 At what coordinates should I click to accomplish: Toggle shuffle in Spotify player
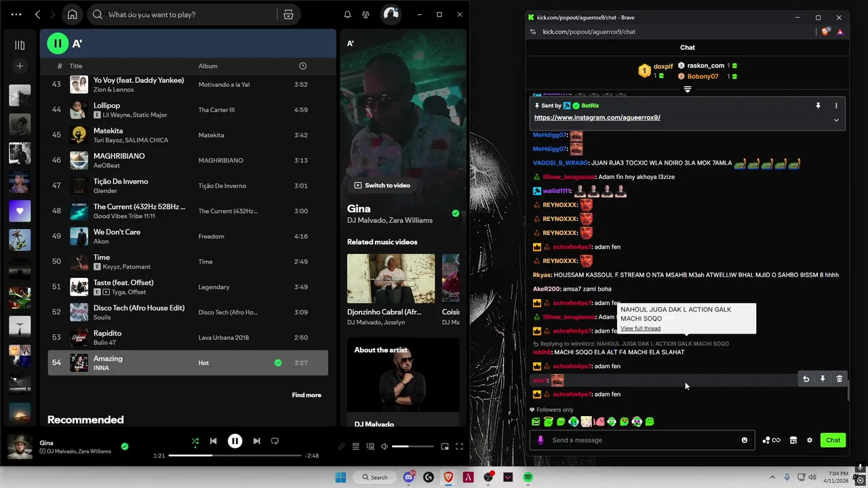click(x=195, y=441)
